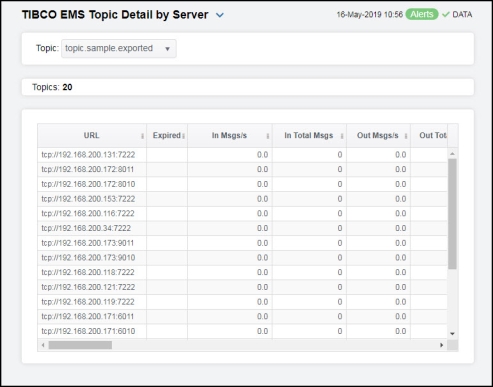Viewport: 493px width, 387px height.
Task: Click the table scroll down arrow
Action: [452, 334]
